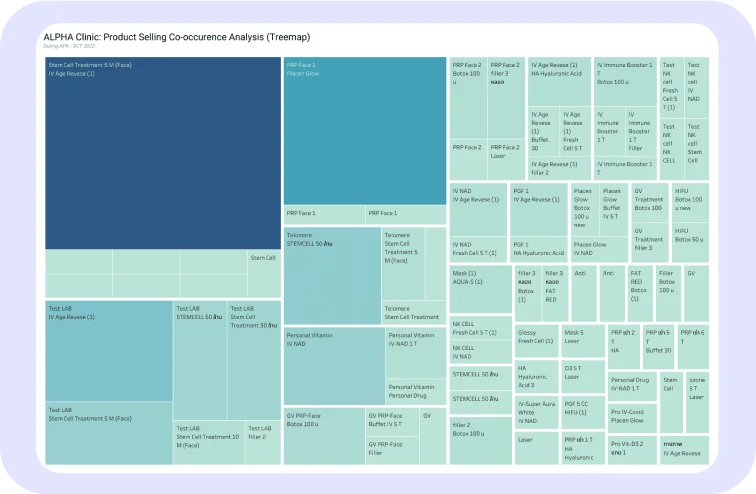
Task: Select IV Immune Booster 1 T Filler cell
Action: pos(641,131)
